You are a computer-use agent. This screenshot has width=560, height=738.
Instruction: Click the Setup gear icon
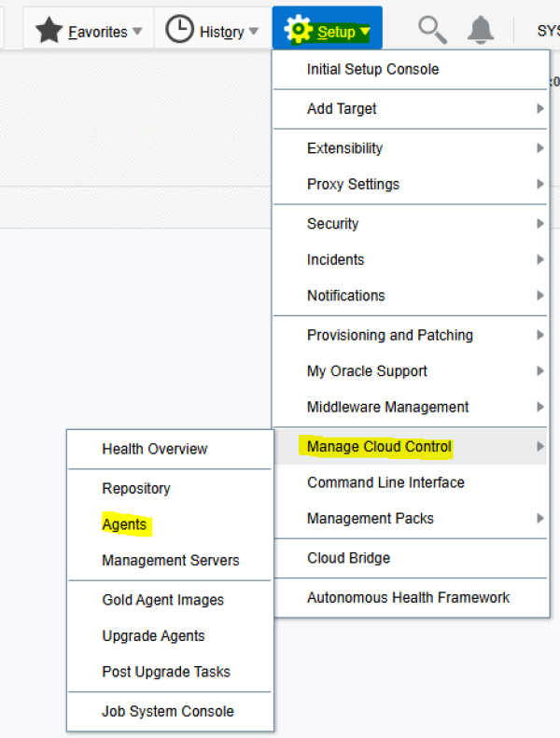point(299,31)
